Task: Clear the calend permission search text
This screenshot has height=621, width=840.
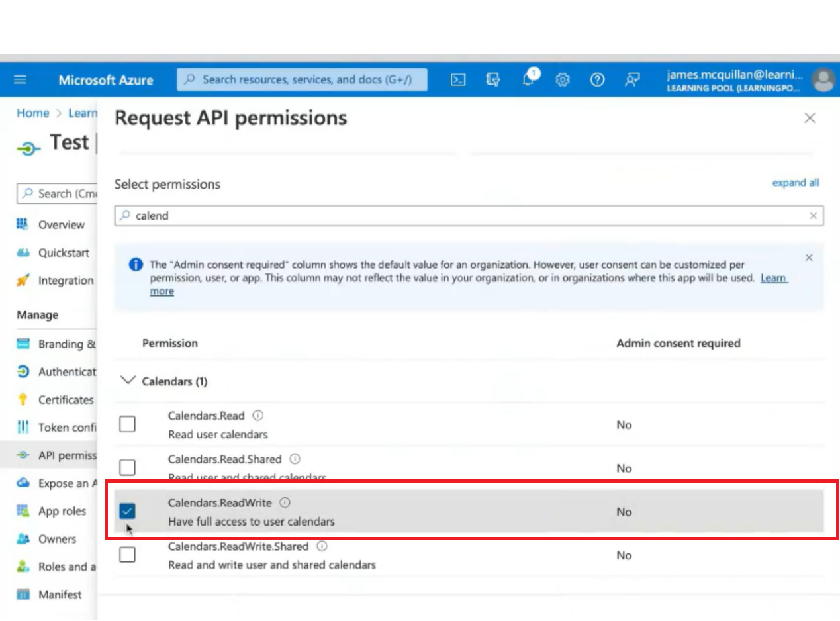Action: click(x=813, y=216)
